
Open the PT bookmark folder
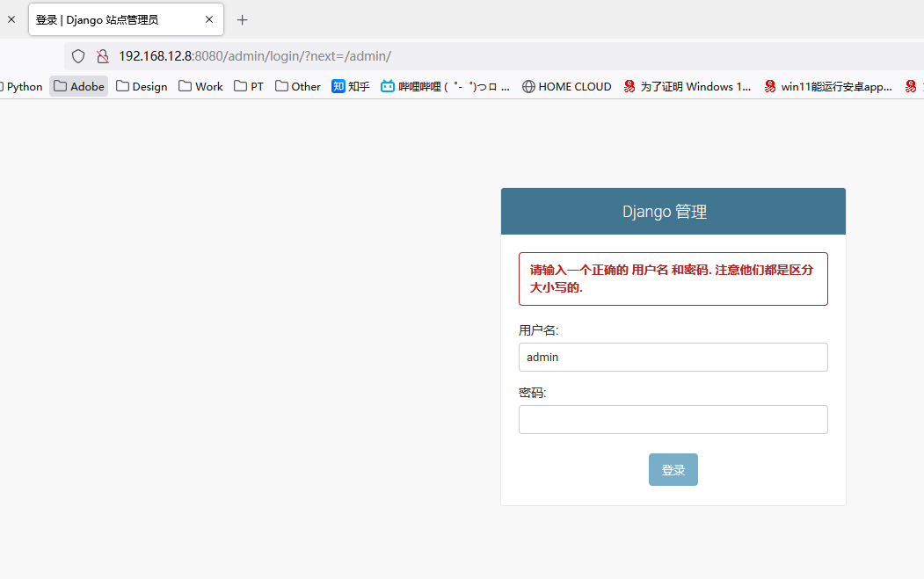tap(249, 87)
